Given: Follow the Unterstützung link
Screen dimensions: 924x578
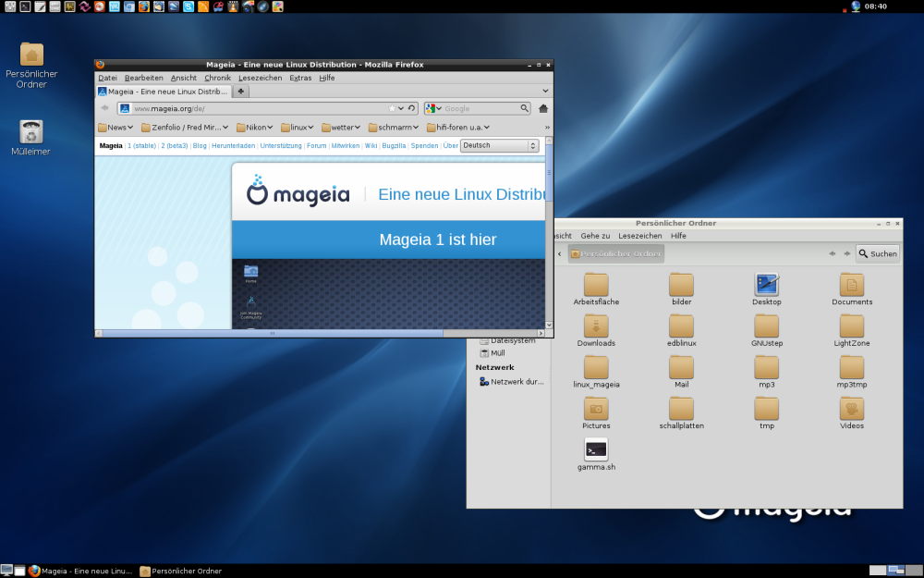Looking at the screenshot, I should coord(281,146).
